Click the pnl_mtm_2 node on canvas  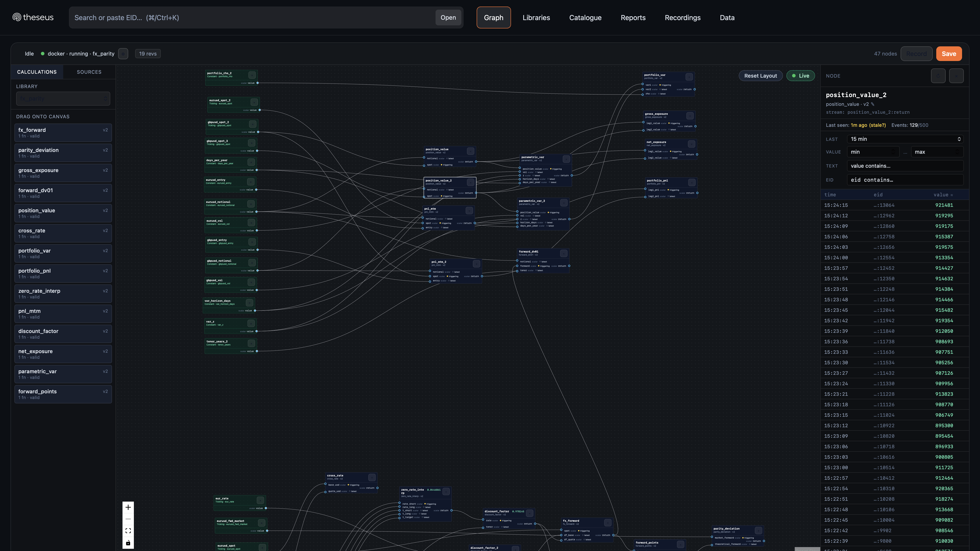click(x=456, y=271)
